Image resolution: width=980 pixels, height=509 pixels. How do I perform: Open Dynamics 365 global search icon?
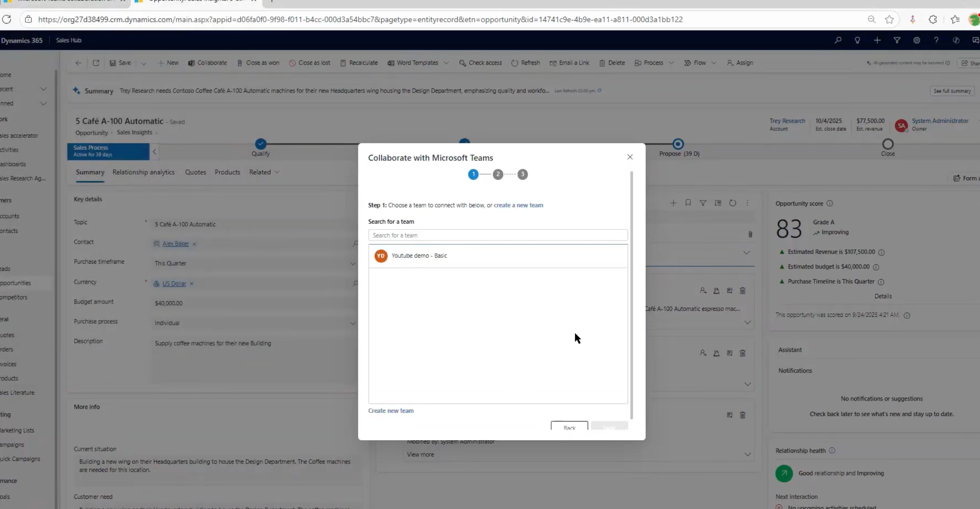click(838, 40)
